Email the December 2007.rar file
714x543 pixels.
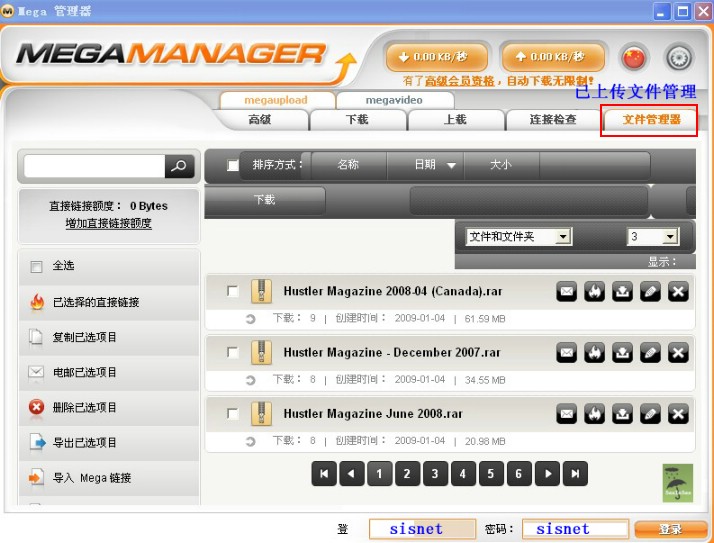pos(566,353)
